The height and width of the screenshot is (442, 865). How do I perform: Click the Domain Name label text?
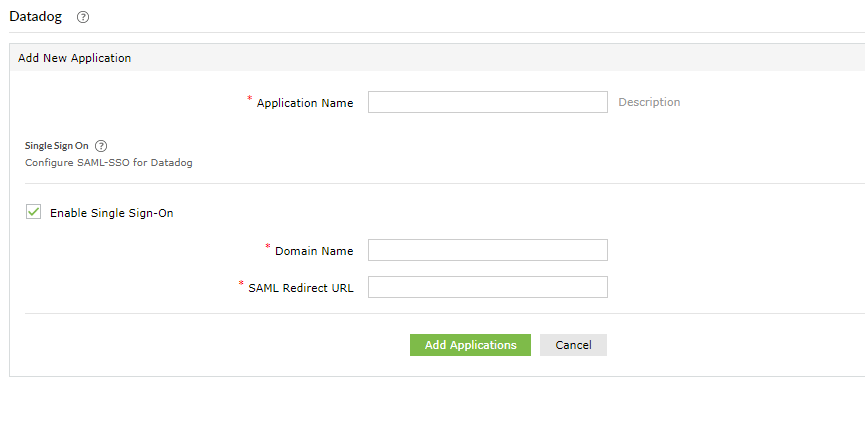[x=313, y=251]
